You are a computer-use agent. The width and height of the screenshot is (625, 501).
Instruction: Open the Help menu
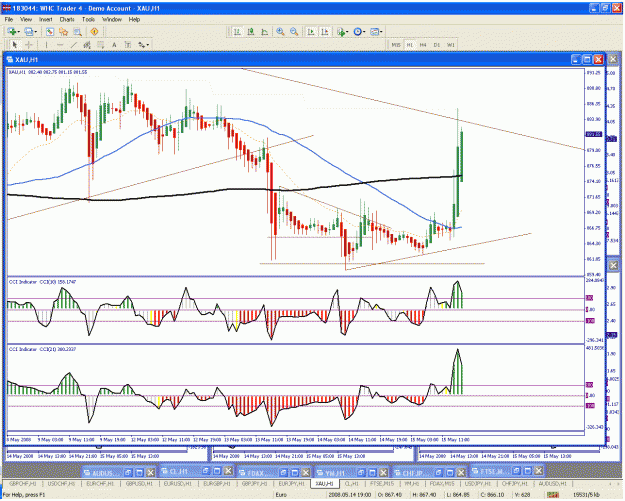(x=134, y=19)
